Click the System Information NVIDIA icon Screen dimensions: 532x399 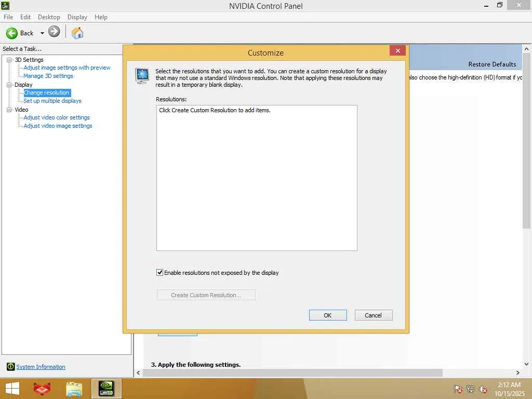[10, 366]
